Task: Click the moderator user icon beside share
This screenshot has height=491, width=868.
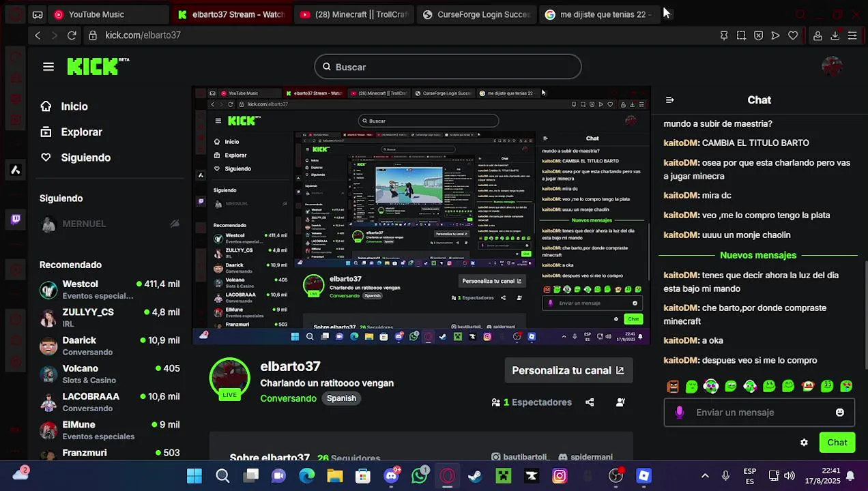Action: pos(620,402)
